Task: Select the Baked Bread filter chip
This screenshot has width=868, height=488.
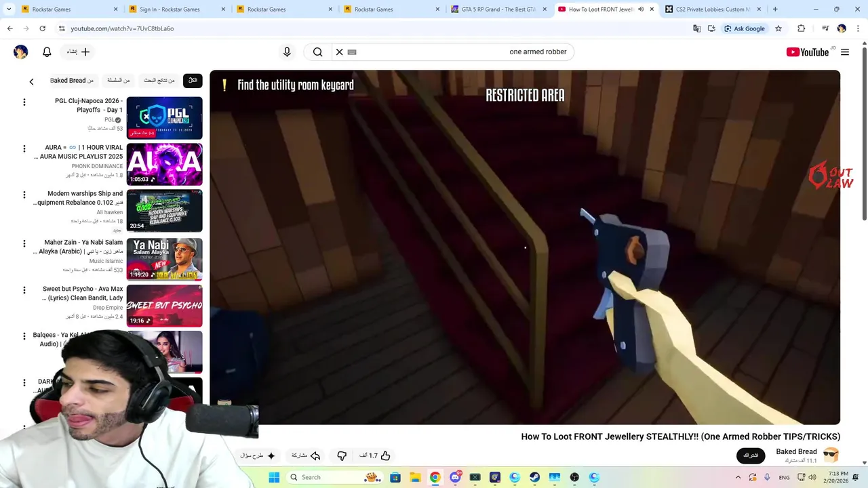Action: pyautogui.click(x=72, y=80)
